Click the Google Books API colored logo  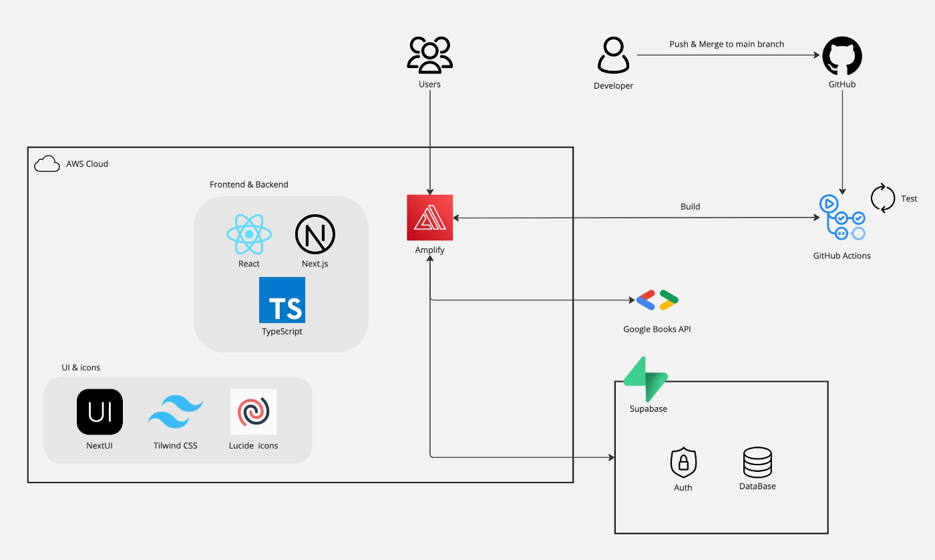(657, 300)
